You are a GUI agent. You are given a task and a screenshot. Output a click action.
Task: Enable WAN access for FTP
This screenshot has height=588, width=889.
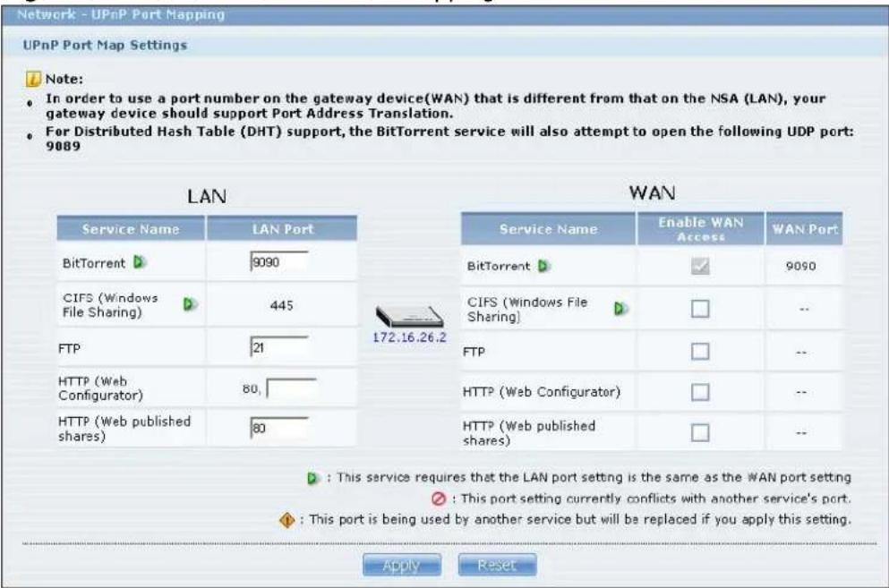[x=700, y=352]
